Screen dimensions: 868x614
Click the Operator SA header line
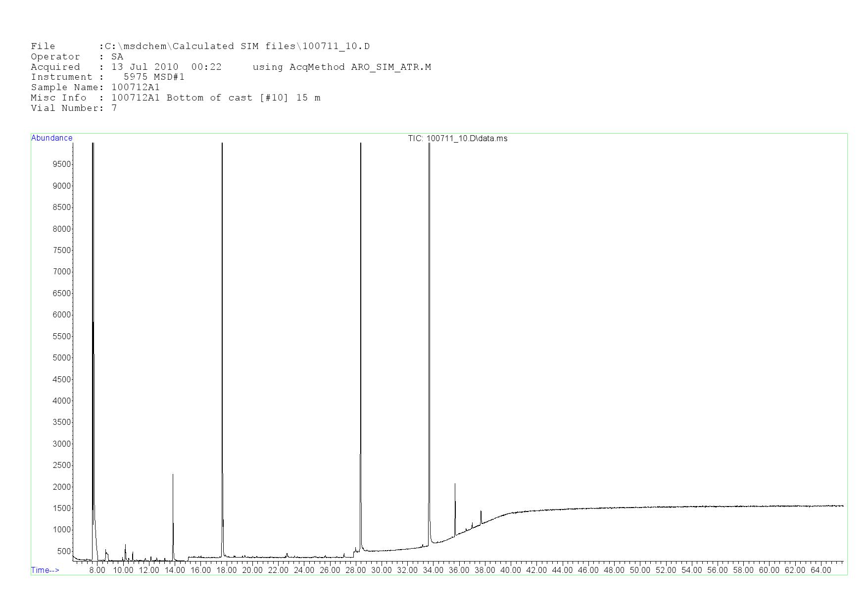click(77, 57)
